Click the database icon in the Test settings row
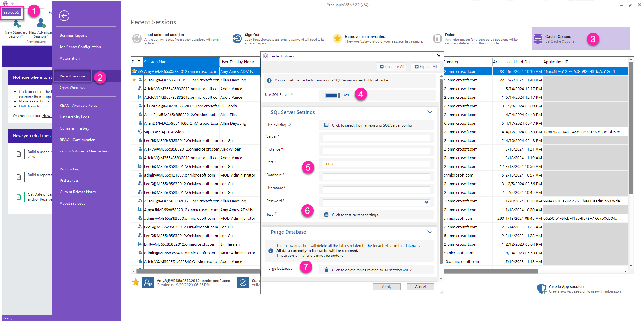The width and height of the screenshot is (644, 321). coord(326,215)
